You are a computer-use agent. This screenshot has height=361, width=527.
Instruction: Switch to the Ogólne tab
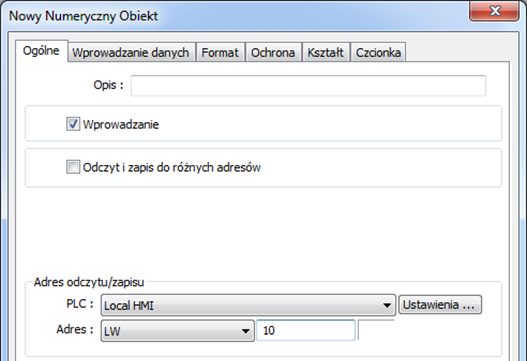pos(41,51)
